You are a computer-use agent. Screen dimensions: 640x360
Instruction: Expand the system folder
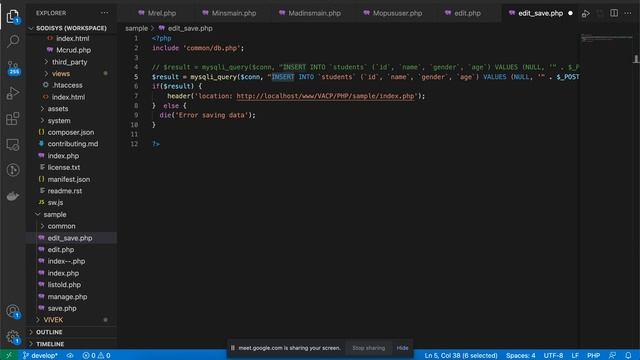click(59, 120)
